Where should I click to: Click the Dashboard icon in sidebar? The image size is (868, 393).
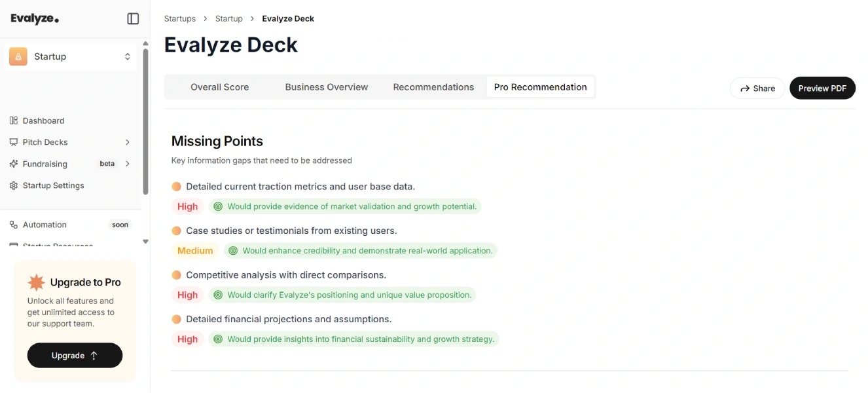pyautogui.click(x=14, y=121)
